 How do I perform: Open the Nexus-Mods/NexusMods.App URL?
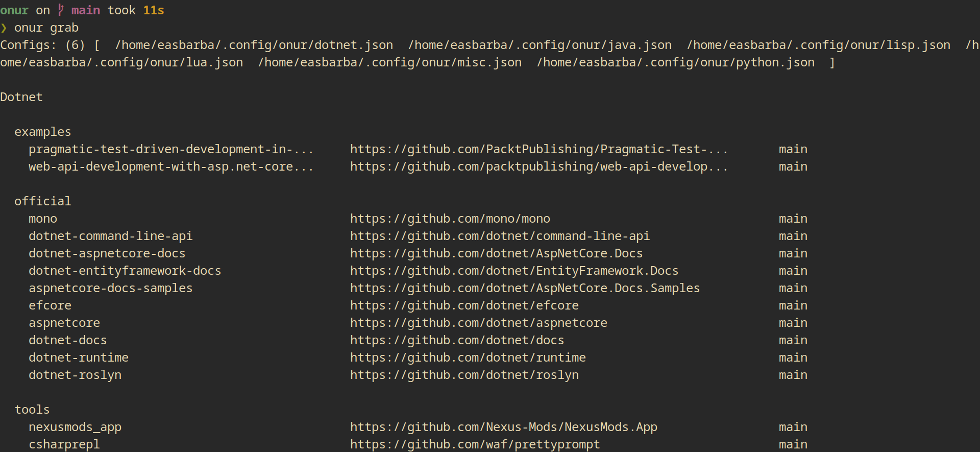click(x=504, y=427)
